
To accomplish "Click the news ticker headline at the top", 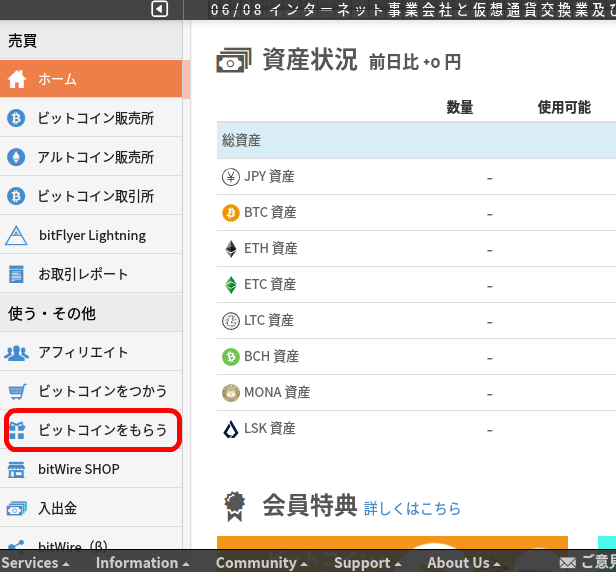I will point(413,10).
